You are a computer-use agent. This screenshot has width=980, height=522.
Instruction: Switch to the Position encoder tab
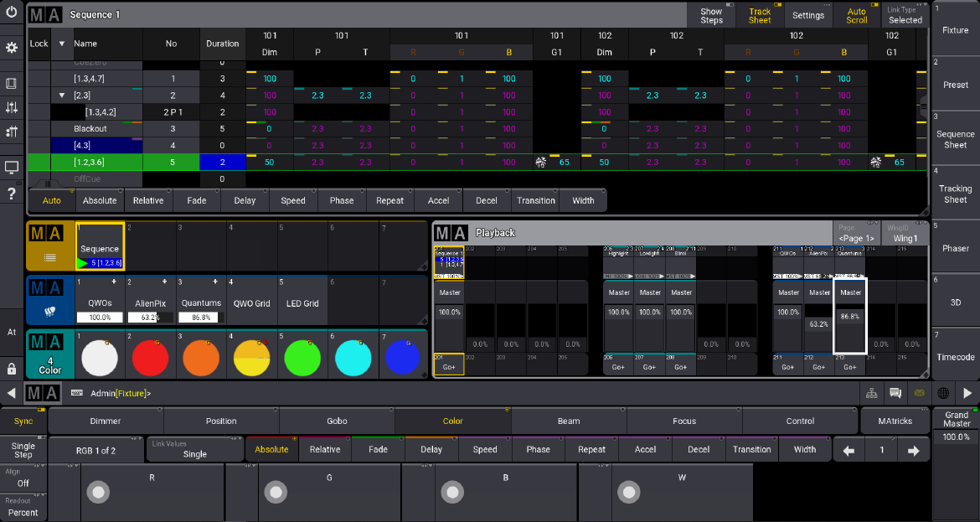pyautogui.click(x=221, y=421)
